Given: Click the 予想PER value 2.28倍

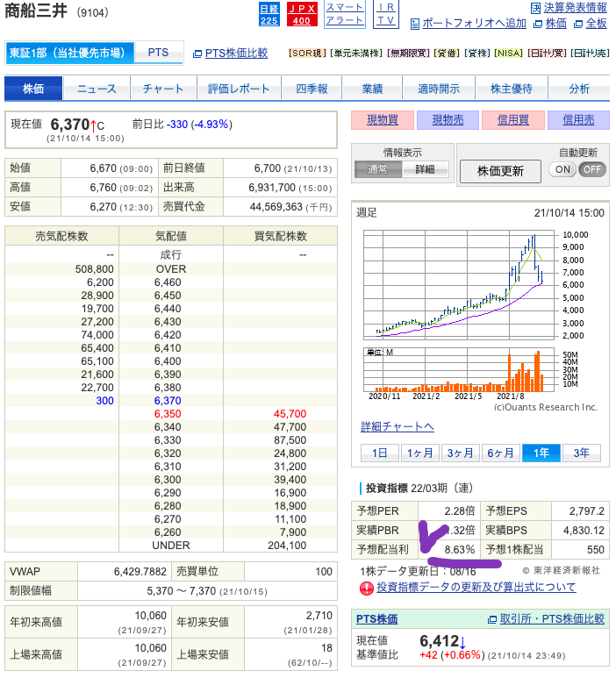Looking at the screenshot, I should pyautogui.click(x=460, y=511).
